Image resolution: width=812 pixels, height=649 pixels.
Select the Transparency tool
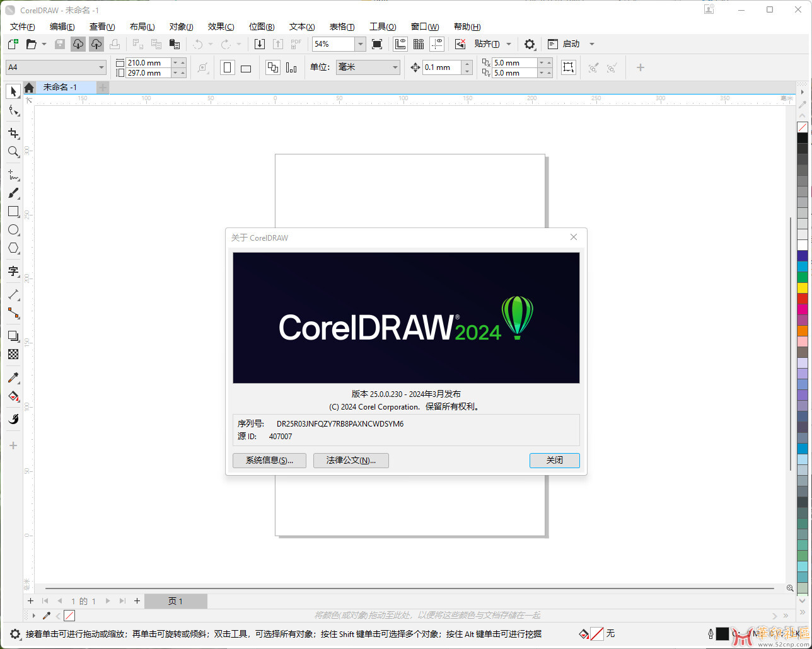[x=13, y=355]
